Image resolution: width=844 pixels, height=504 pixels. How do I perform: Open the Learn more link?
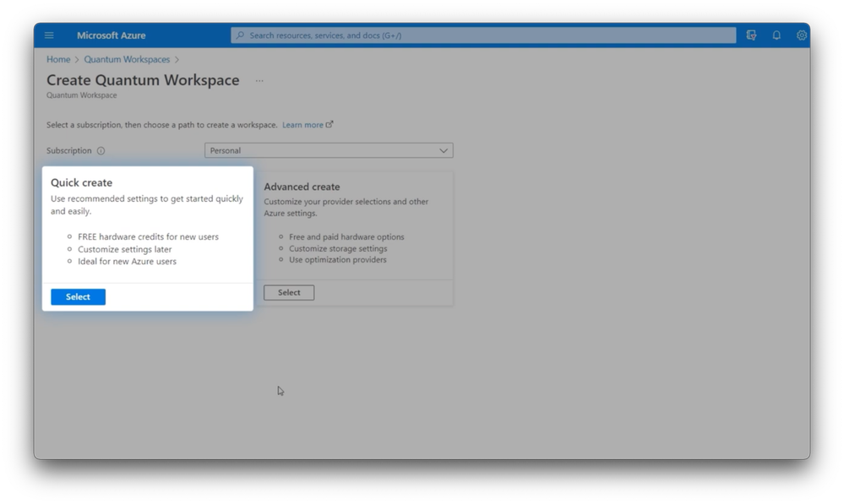[302, 125]
